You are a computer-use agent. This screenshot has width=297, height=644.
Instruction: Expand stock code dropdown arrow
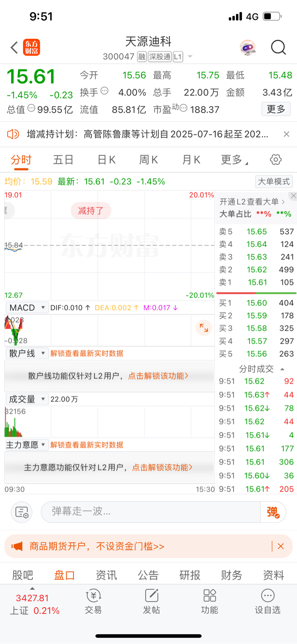click(x=190, y=57)
